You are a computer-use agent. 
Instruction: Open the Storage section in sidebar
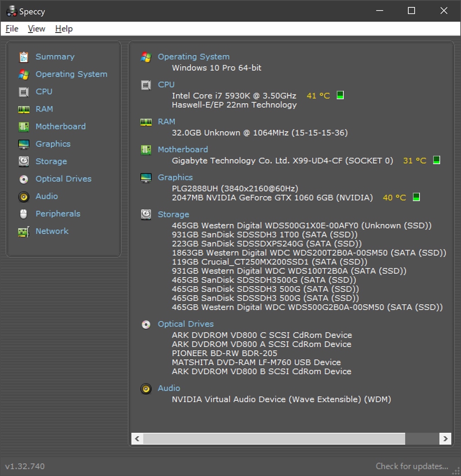point(51,161)
